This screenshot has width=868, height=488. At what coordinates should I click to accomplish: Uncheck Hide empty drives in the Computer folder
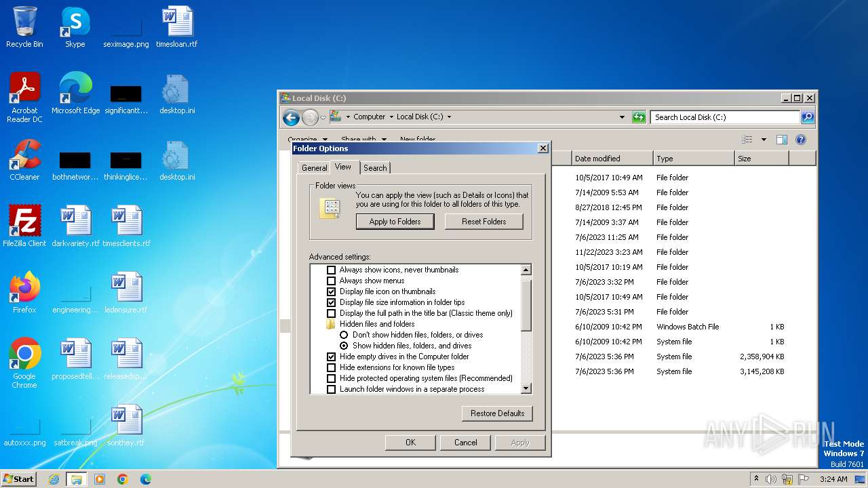pyautogui.click(x=331, y=357)
